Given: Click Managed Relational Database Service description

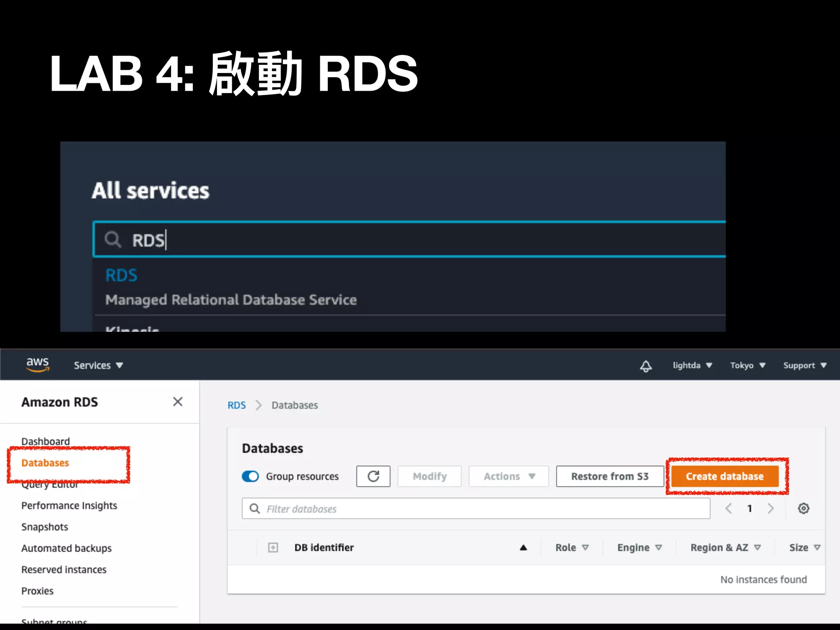Looking at the screenshot, I should click(x=231, y=300).
